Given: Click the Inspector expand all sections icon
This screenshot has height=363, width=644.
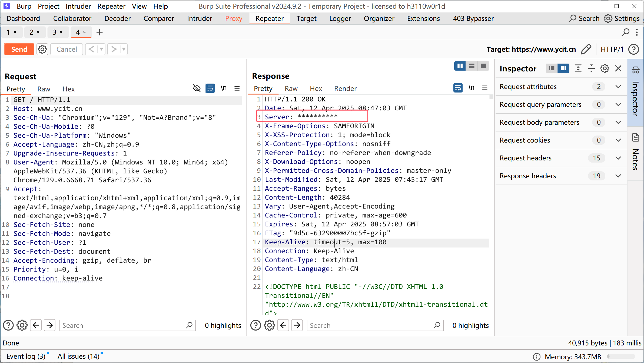Looking at the screenshot, I should 578,68.
